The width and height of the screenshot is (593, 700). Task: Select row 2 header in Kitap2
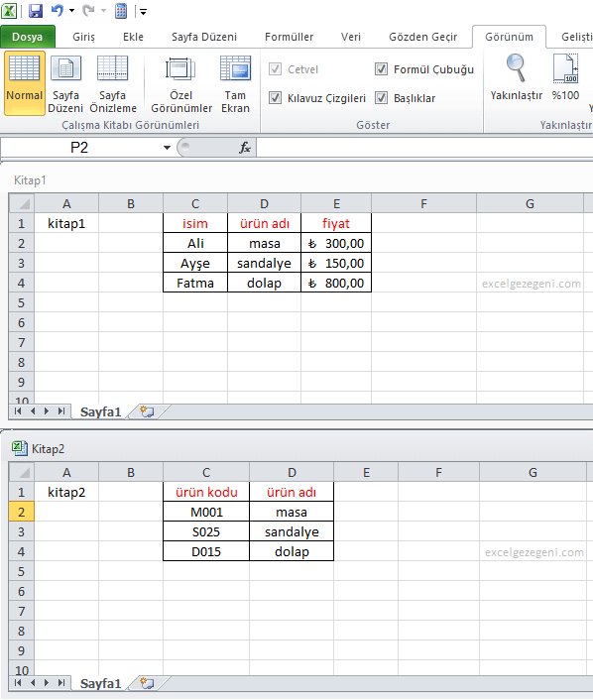coord(22,512)
